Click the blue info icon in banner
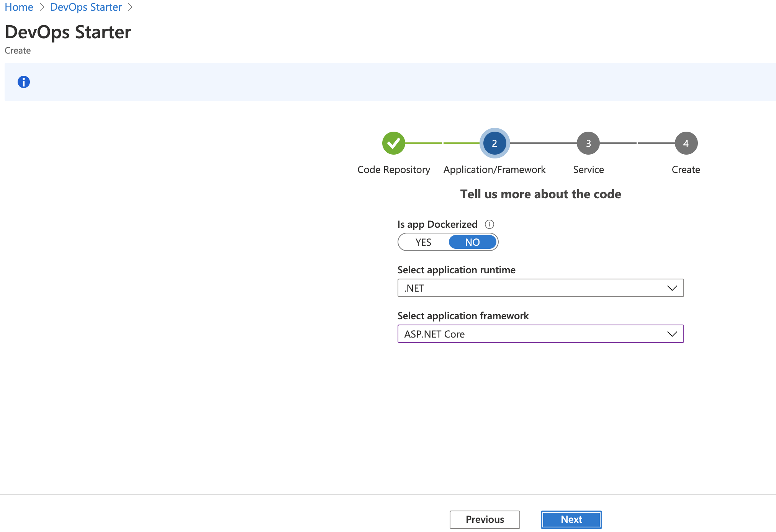Image resolution: width=776 pixels, height=532 pixels. (24, 82)
